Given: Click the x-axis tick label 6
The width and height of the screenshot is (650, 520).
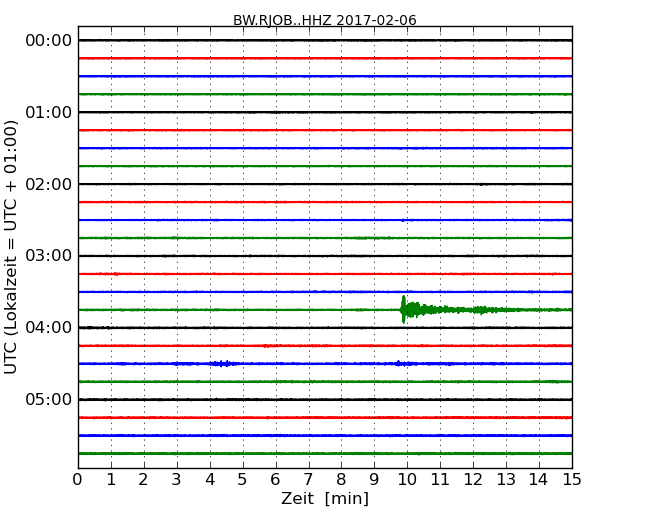Looking at the screenshot, I should pyautogui.click(x=275, y=480).
